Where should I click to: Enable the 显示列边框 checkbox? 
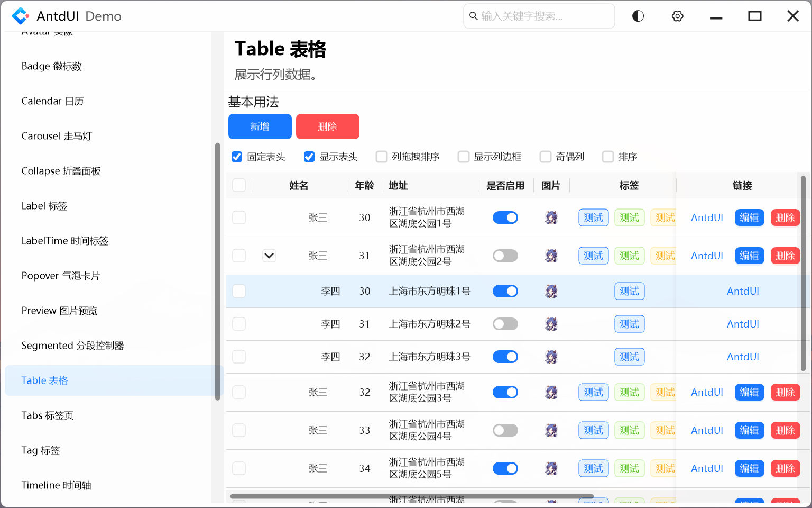pos(464,157)
